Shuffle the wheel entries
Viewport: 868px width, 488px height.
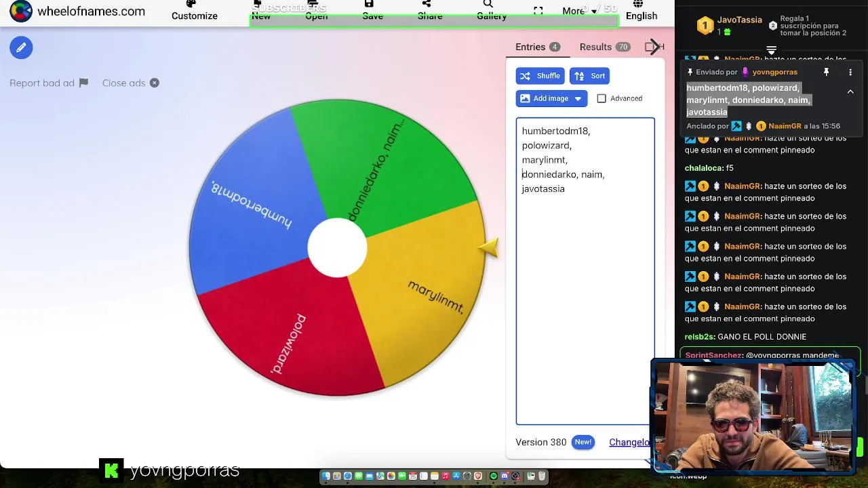tap(540, 76)
